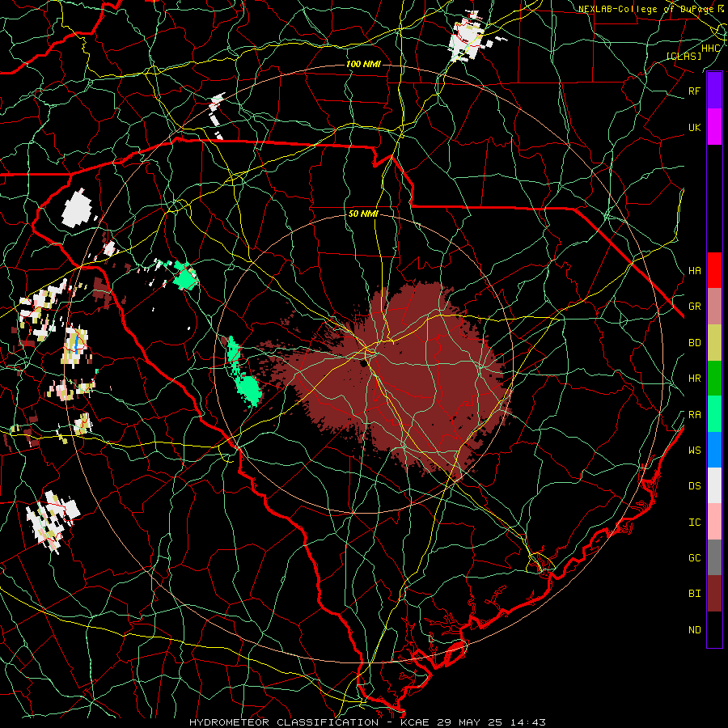728x728 pixels.
Task: Click the GR pink-brown legend swatch
Action: [714, 307]
